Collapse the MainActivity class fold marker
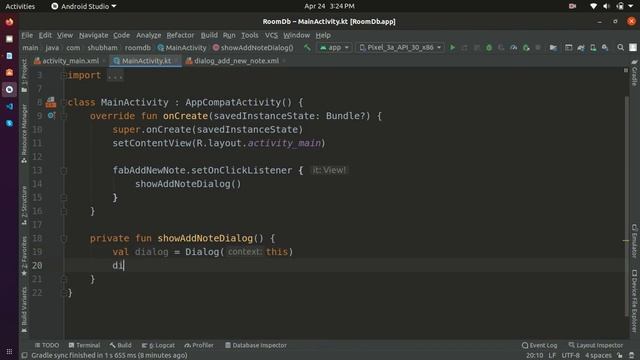Image resolution: width=640 pixels, height=360 pixels. click(64, 102)
